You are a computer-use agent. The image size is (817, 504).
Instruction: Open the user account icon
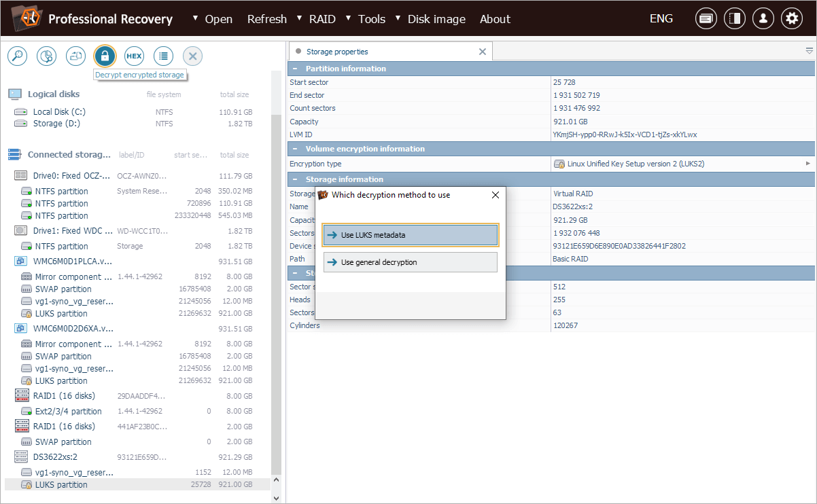pyautogui.click(x=763, y=19)
